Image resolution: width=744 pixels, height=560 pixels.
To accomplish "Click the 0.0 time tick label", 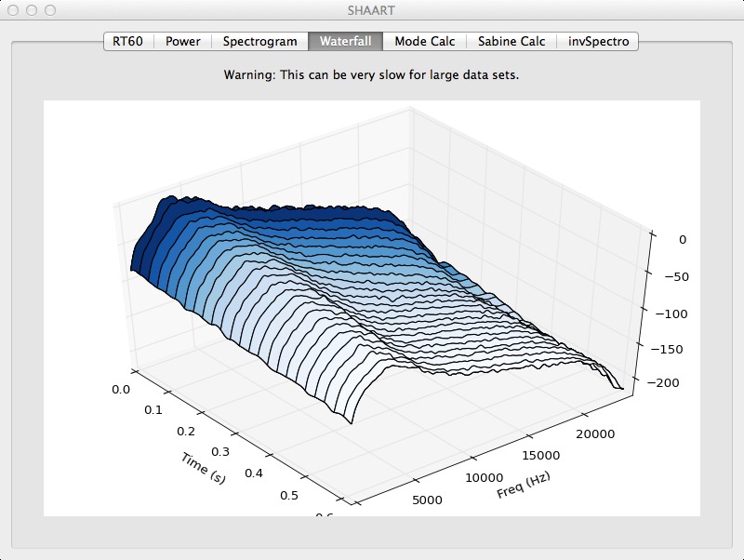I will (121, 390).
